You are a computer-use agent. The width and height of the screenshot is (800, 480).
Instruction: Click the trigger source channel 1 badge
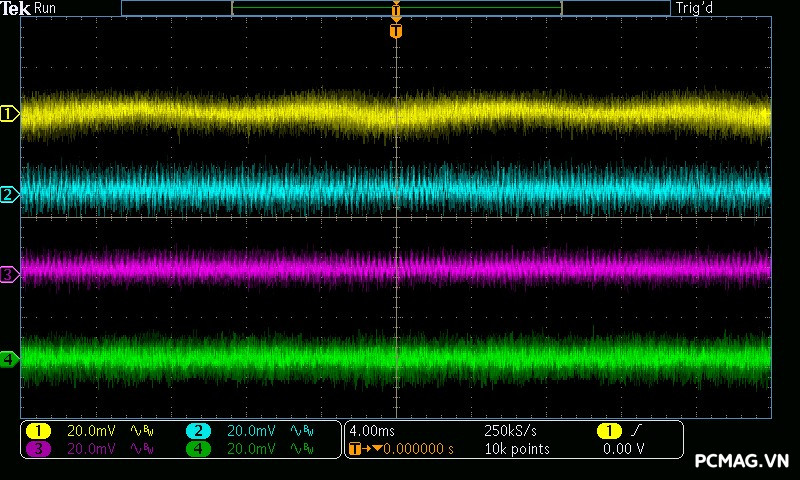[x=608, y=430]
